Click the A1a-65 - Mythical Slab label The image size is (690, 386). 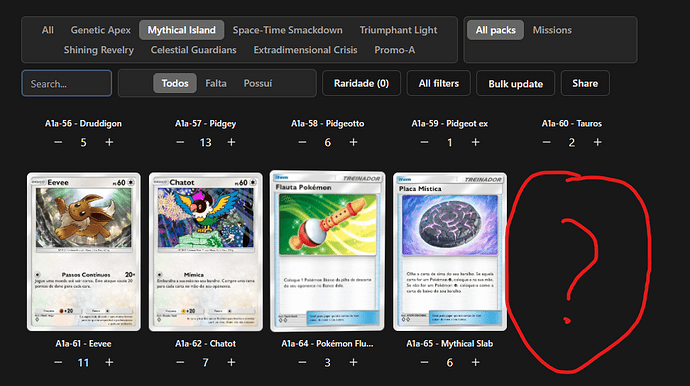coord(450,344)
